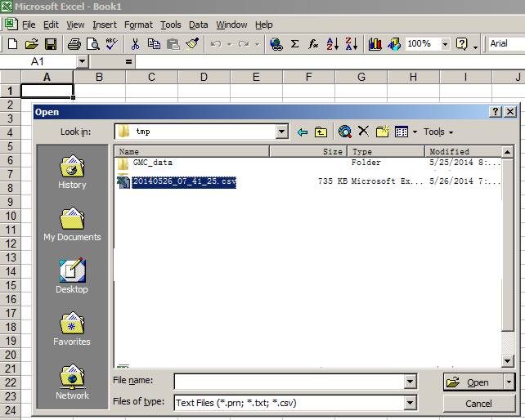Expand the Name Box dropdown arrow

(x=82, y=61)
